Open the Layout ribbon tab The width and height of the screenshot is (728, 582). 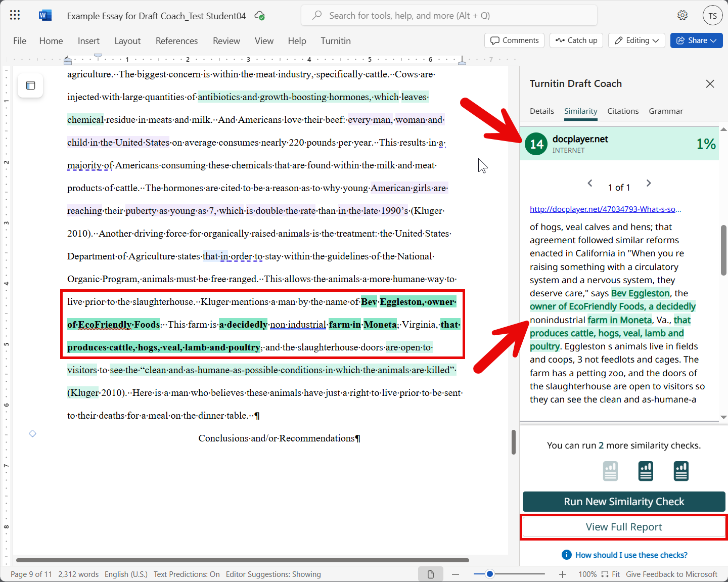pos(127,41)
